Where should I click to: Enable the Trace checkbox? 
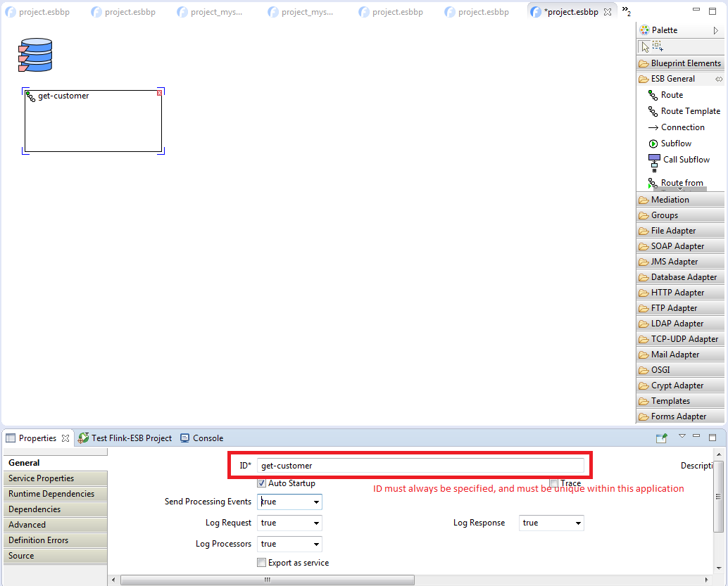click(553, 483)
